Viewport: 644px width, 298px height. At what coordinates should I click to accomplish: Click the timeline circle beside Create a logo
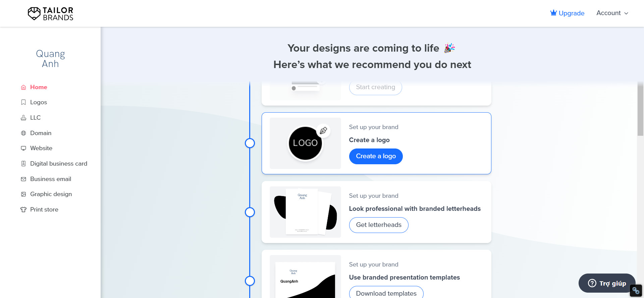(250, 143)
